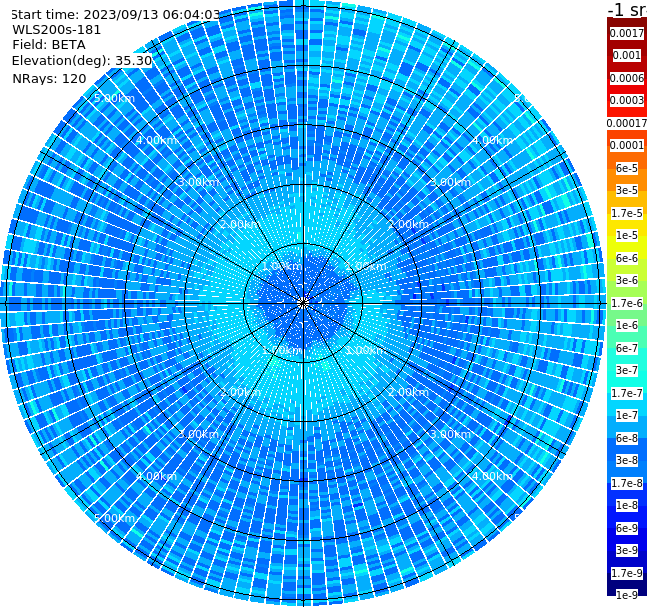Select the 3e-5 colorbar label

click(x=627, y=190)
